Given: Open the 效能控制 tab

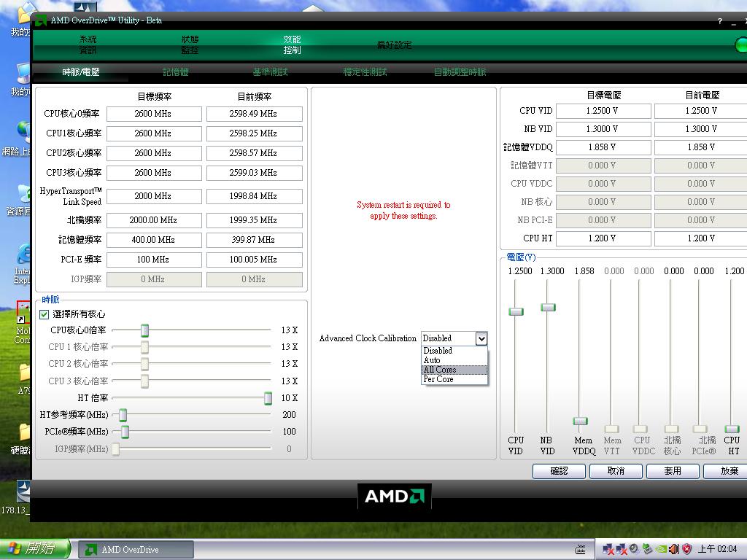Looking at the screenshot, I should pyautogui.click(x=292, y=44).
